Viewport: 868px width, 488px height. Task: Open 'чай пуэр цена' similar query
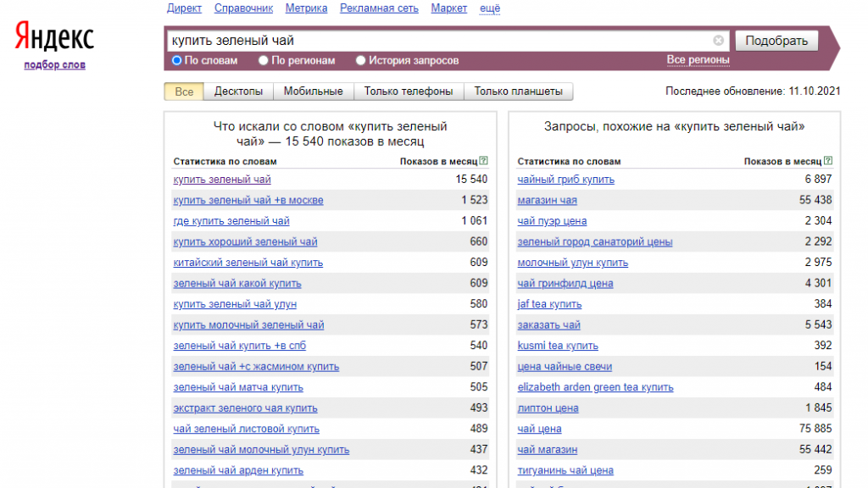[x=552, y=221]
